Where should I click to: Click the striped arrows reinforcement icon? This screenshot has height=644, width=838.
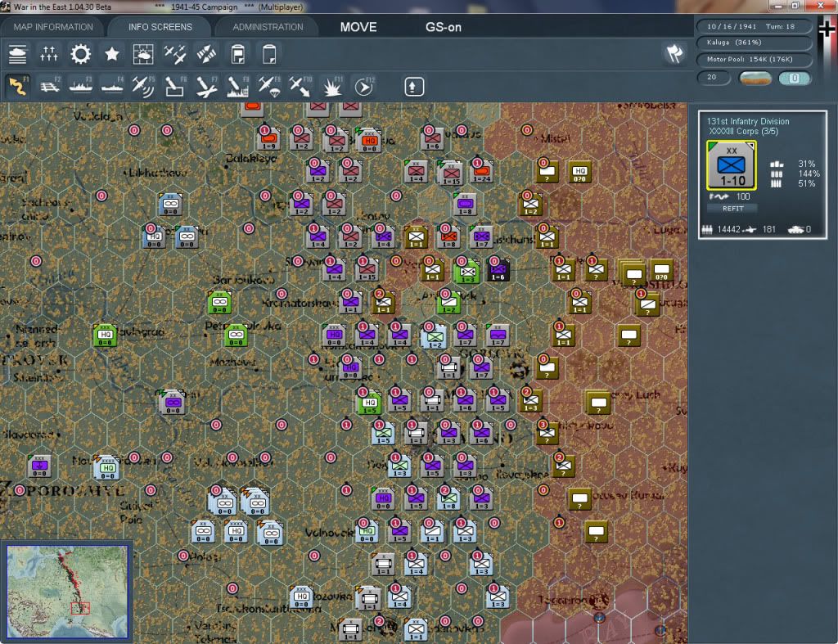tap(206, 54)
